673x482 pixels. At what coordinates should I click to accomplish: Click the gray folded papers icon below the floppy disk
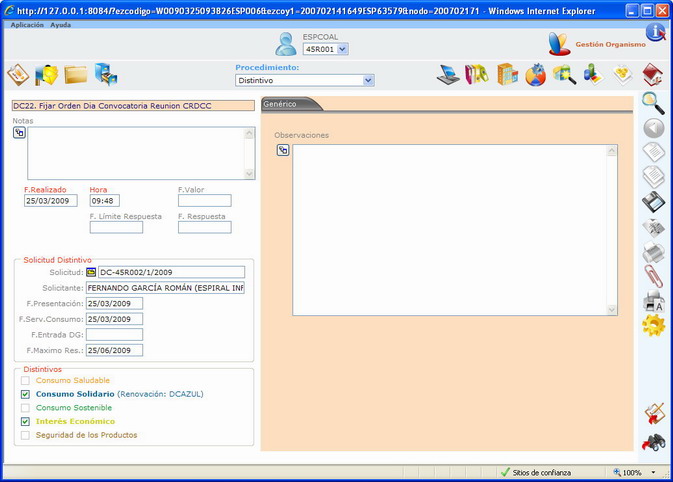point(654,227)
